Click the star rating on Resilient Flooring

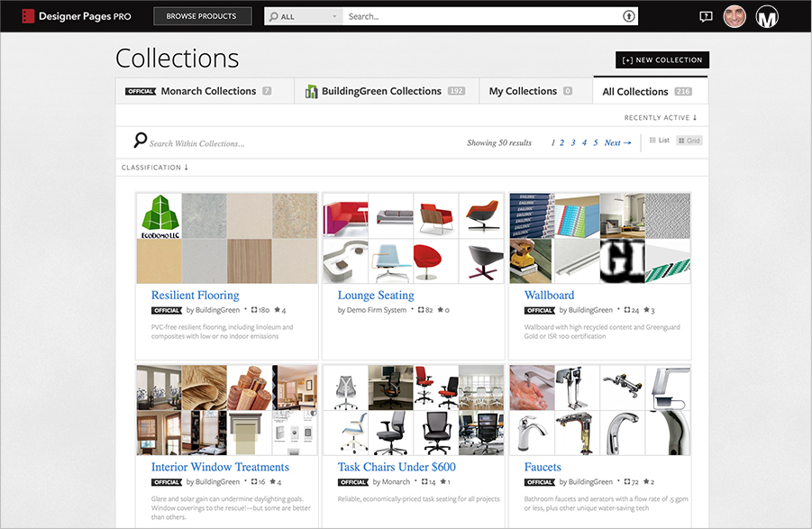[x=280, y=310]
